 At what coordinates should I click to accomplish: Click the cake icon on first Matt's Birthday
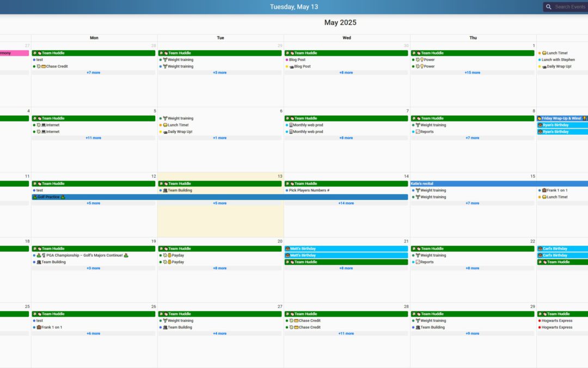pos(287,249)
